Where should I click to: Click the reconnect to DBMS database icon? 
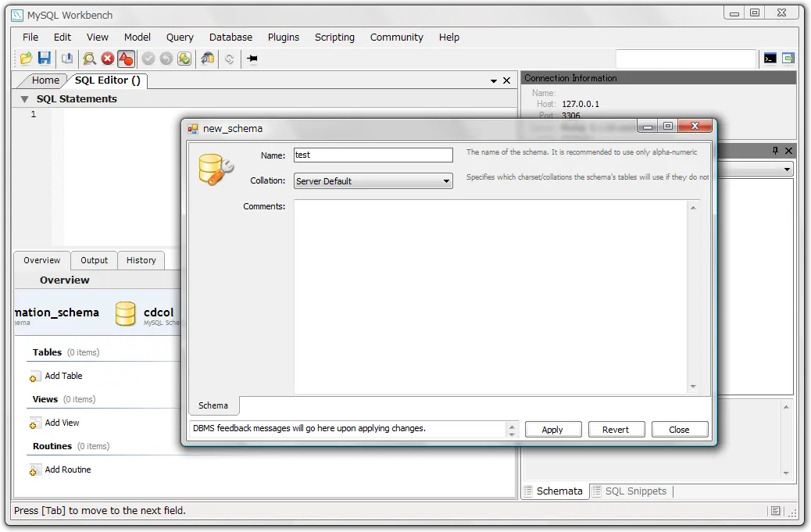tap(207, 59)
